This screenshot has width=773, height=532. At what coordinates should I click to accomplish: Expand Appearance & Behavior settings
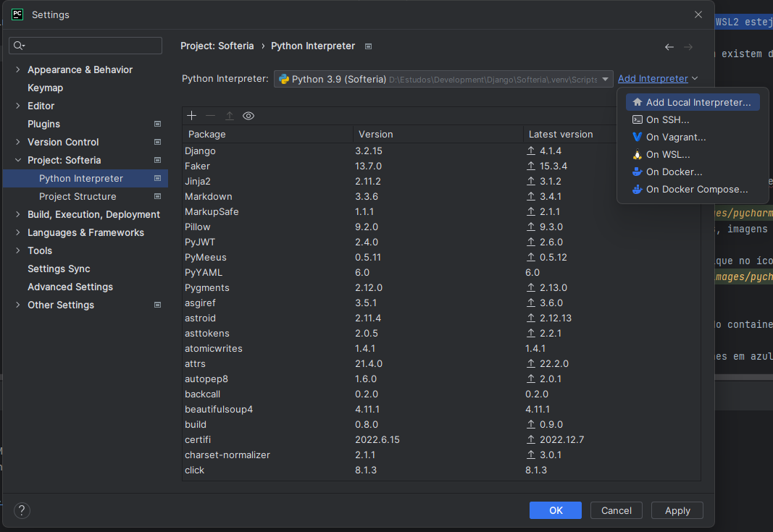(17, 70)
